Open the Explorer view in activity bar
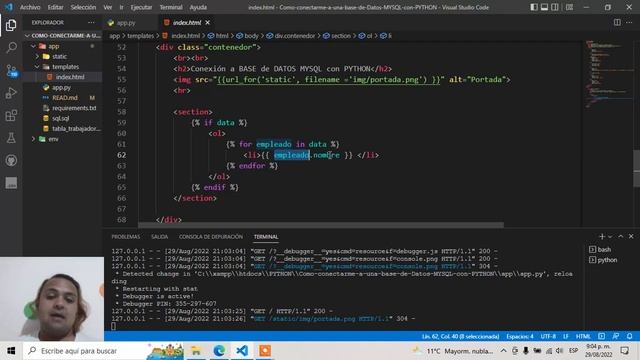Screen dimensions: 640x360 pyautogui.click(x=11, y=25)
